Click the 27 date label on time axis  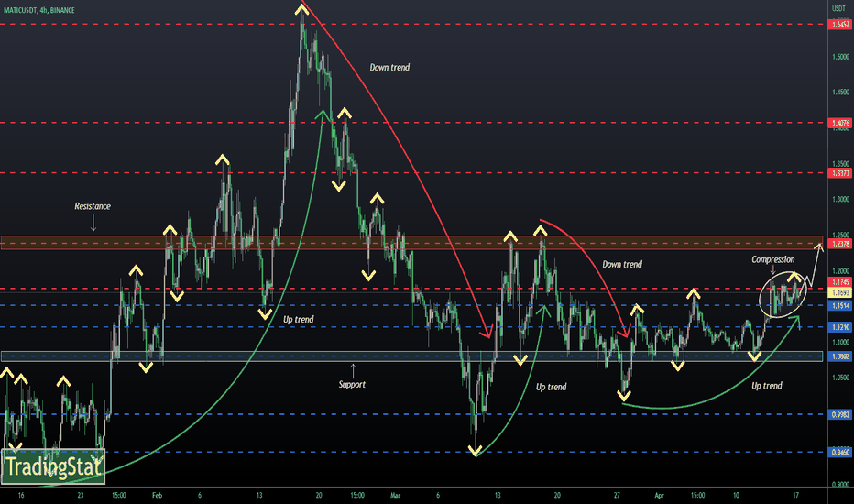[x=617, y=495]
